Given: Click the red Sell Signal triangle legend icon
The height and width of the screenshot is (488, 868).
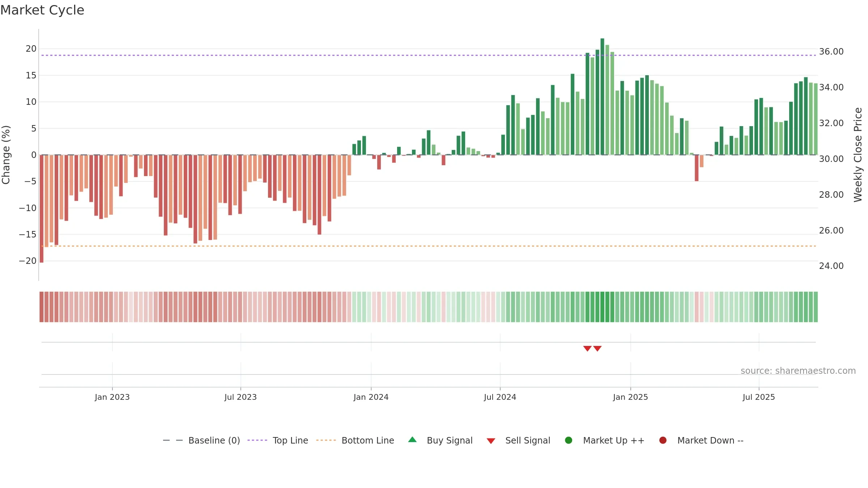Looking at the screenshot, I should tap(491, 441).
